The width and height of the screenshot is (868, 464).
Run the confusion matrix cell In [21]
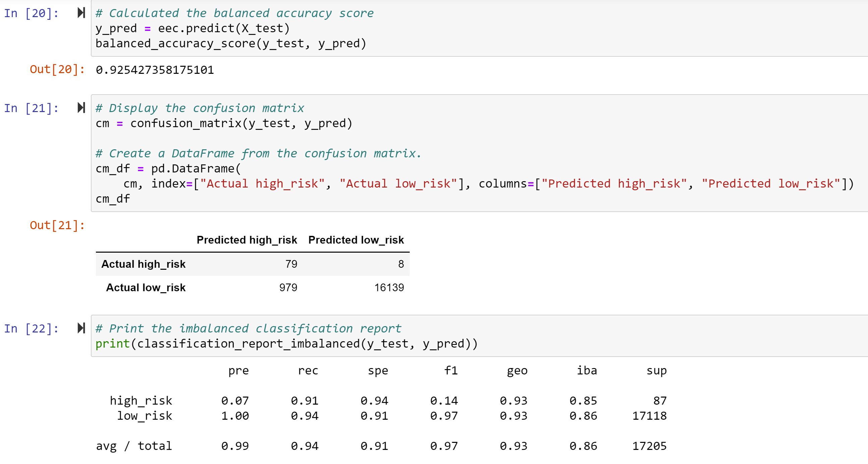point(81,108)
